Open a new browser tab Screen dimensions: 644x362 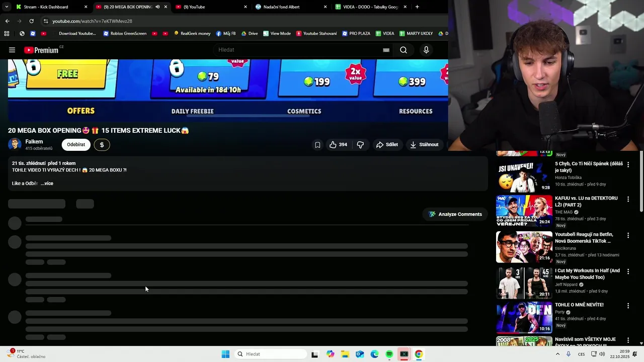click(x=417, y=7)
